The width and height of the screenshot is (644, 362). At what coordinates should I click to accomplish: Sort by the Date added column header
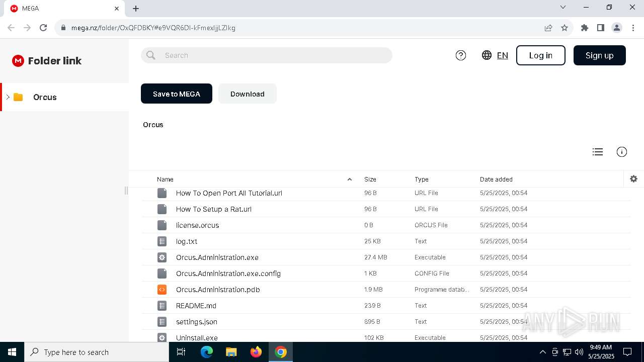tap(496, 179)
